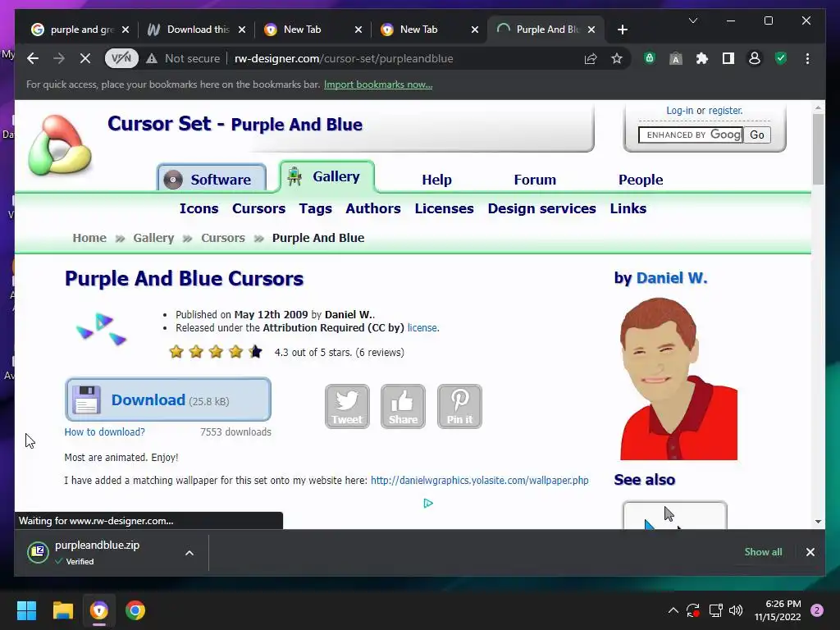Close the downloads bar

point(810,552)
